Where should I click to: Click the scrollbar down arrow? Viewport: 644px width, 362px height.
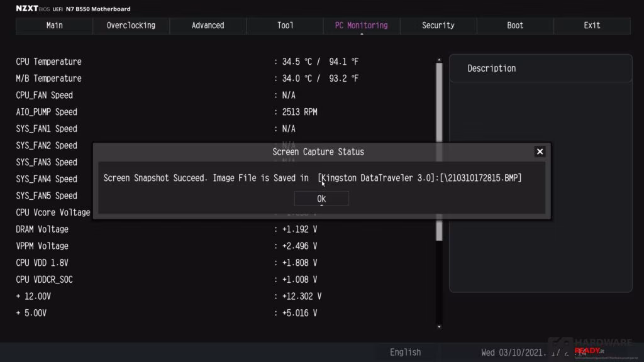pyautogui.click(x=439, y=327)
